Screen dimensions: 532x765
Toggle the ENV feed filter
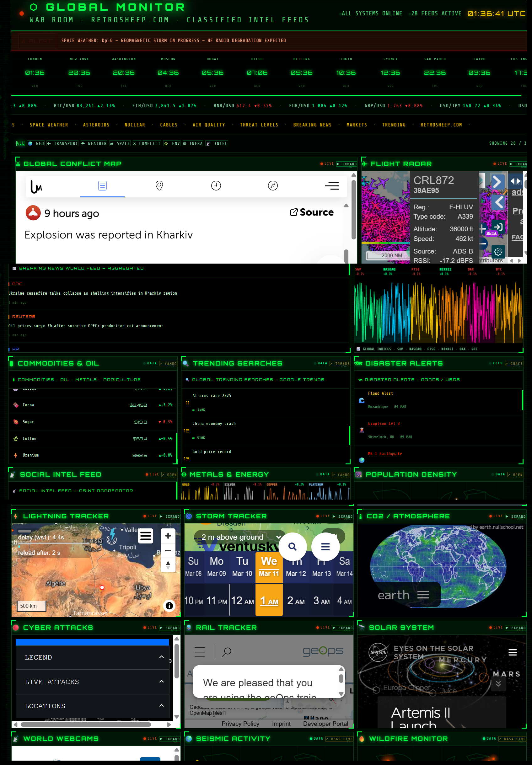pos(172,143)
